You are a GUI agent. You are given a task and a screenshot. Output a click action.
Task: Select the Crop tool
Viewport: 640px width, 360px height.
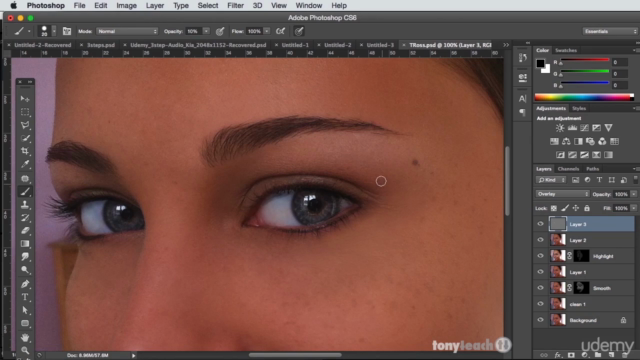[25, 151]
